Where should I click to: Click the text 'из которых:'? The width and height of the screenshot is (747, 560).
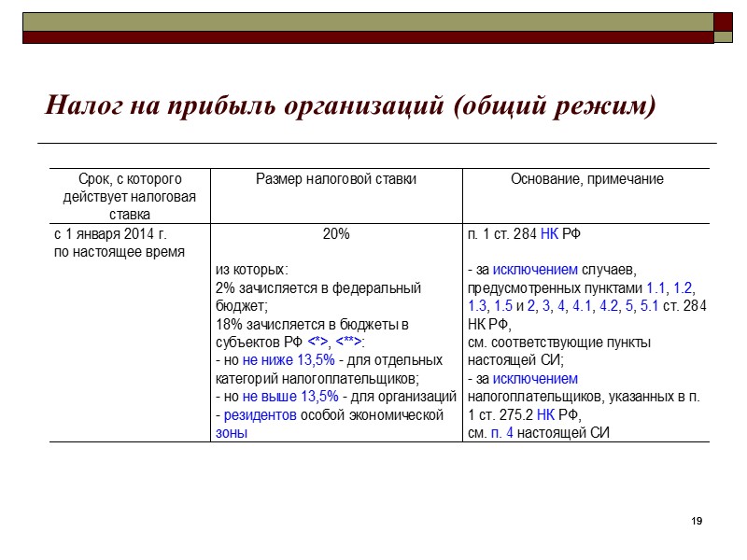pyautogui.click(x=251, y=270)
